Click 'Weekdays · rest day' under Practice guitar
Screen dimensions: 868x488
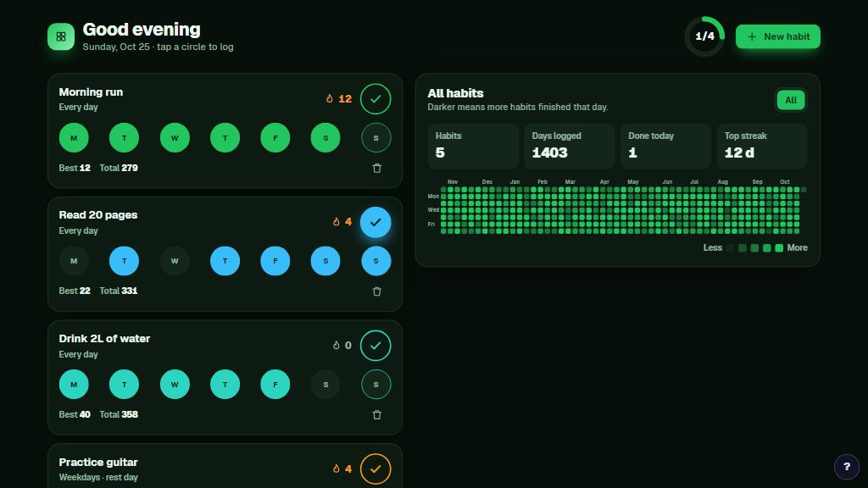pyautogui.click(x=98, y=477)
